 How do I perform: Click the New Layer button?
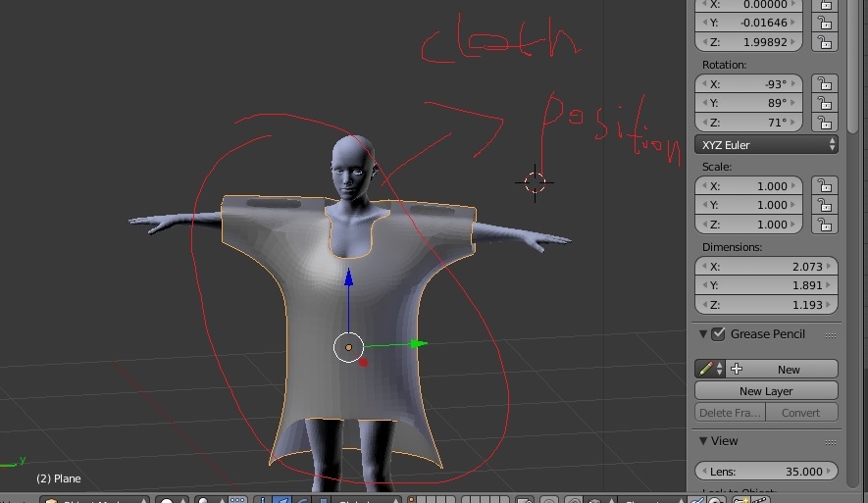[x=766, y=390]
